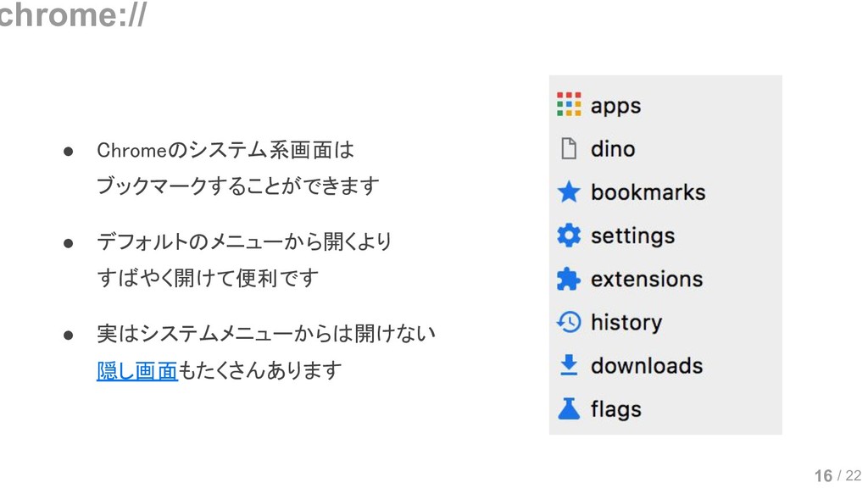Image resolution: width=868 pixels, height=488 pixels.
Task: Open the 'apps' bookmark label
Action: click(x=615, y=106)
